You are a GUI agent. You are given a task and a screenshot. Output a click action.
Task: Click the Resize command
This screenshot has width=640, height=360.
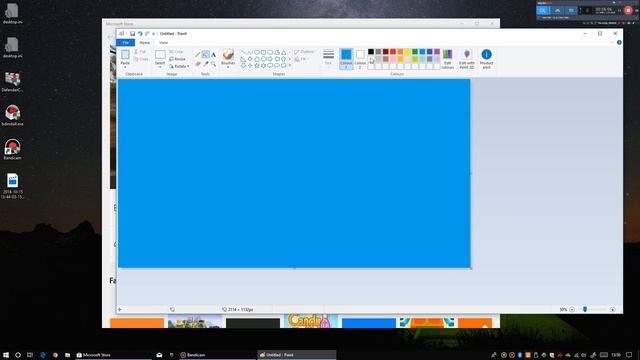178,59
